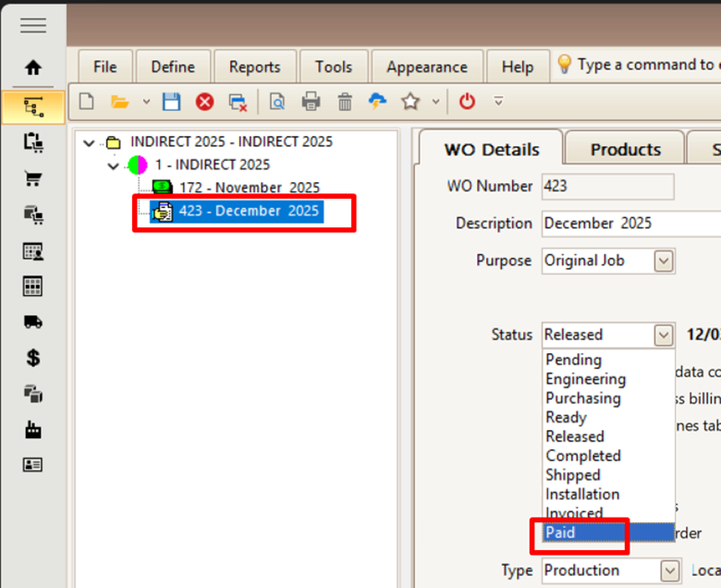Screen dimensions: 721x588
Task: Collapse the INDIRECT 2025 root folder node
Action: coord(90,142)
